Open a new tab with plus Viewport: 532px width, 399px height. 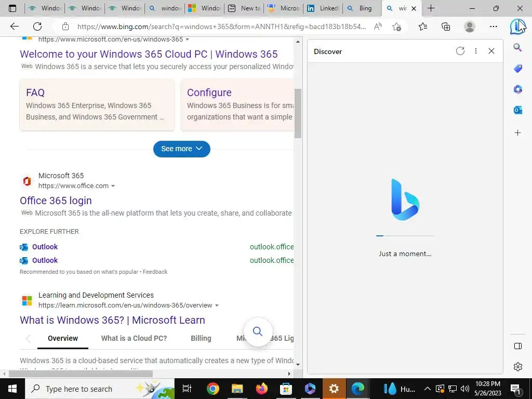[x=431, y=8]
